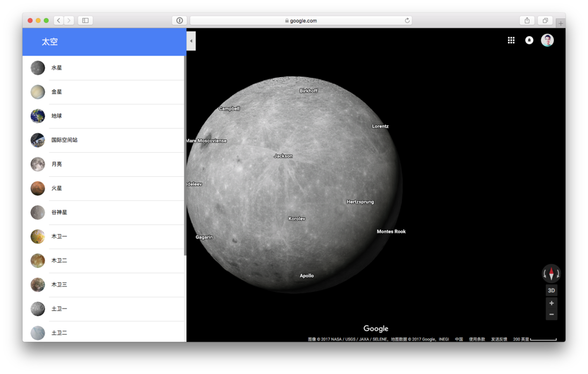Open the 使用条款 link
Image resolution: width=588 pixels, height=374 pixels.
pyautogui.click(x=477, y=339)
